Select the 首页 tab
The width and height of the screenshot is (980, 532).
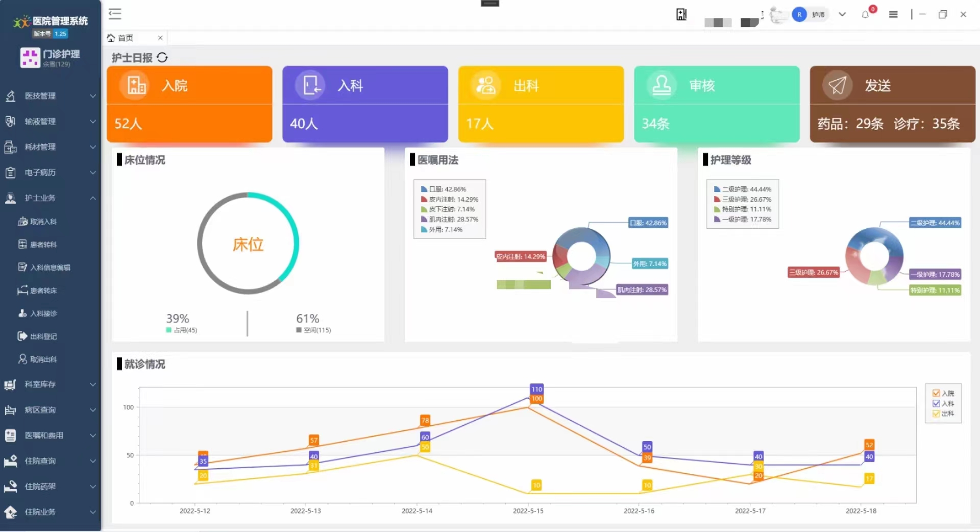pos(126,38)
